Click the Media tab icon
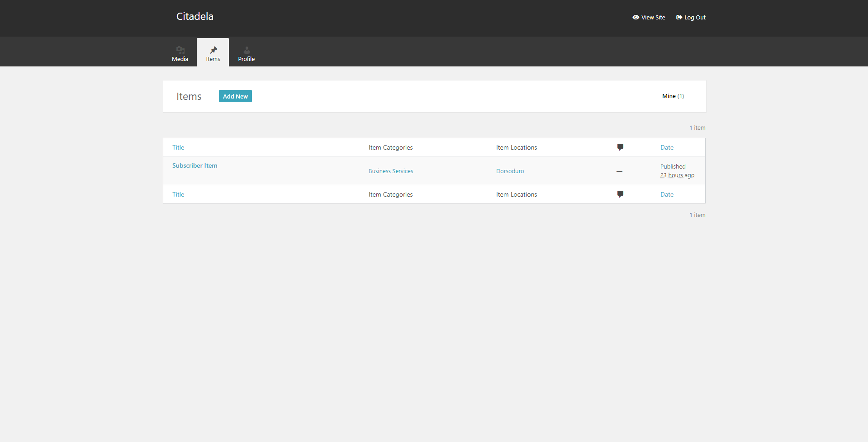The image size is (868, 442). tap(180, 50)
